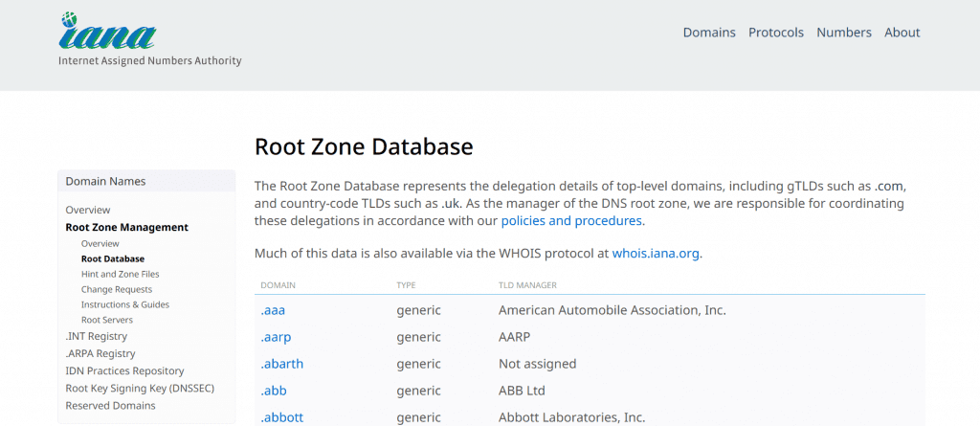Click the Not assigned manager cell
Screen dimensions: 980x426
click(538, 364)
